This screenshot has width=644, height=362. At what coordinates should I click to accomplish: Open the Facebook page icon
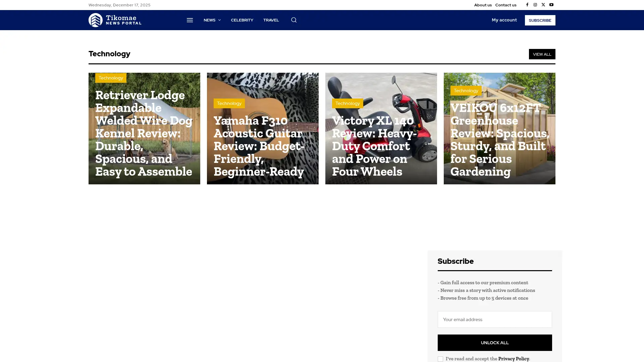[527, 5]
